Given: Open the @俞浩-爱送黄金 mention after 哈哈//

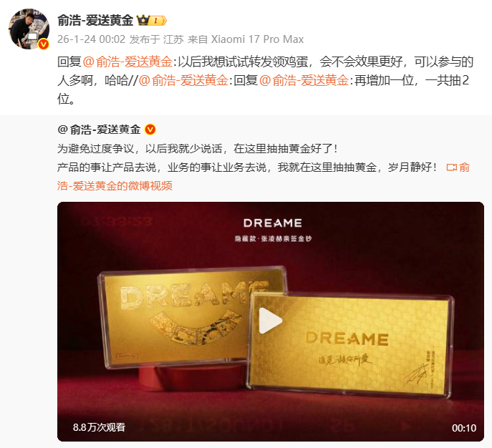Looking at the screenshot, I should click(x=183, y=81).
